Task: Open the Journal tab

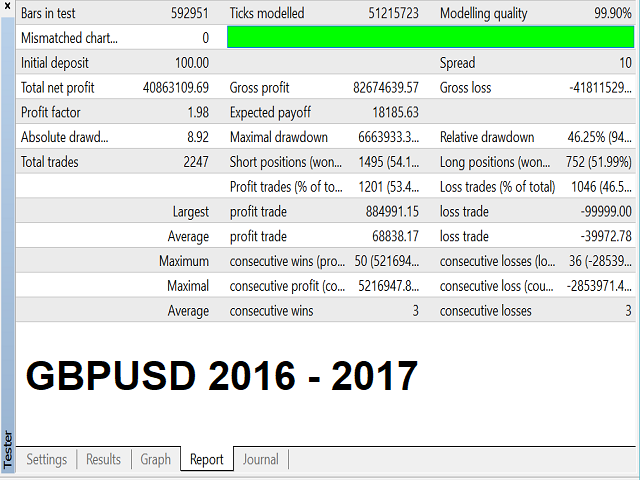Action: 260,460
